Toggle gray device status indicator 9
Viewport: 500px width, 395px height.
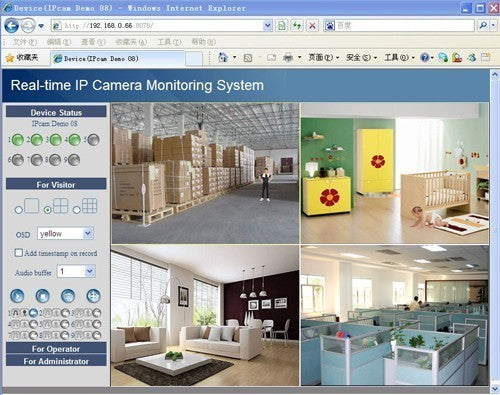[74, 160]
